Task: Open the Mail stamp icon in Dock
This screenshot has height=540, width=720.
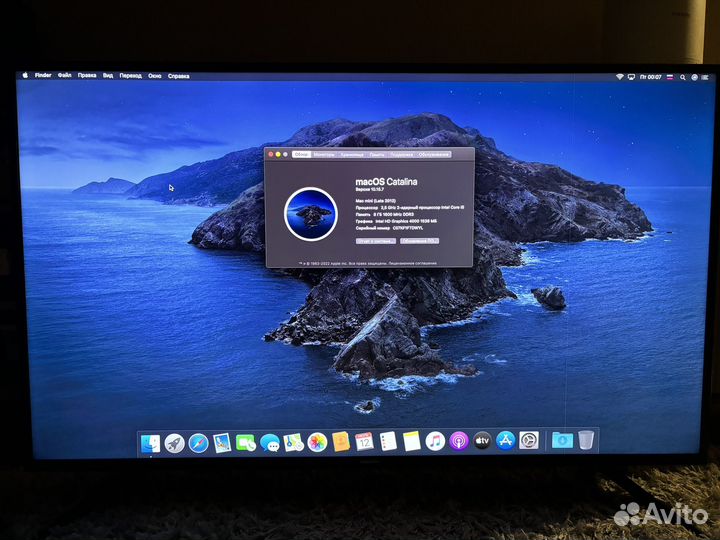Action: [222, 443]
